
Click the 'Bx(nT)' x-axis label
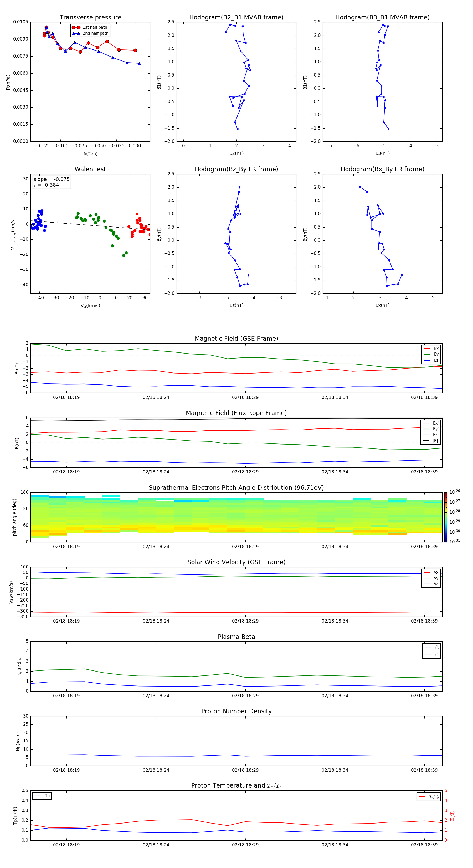382,305
